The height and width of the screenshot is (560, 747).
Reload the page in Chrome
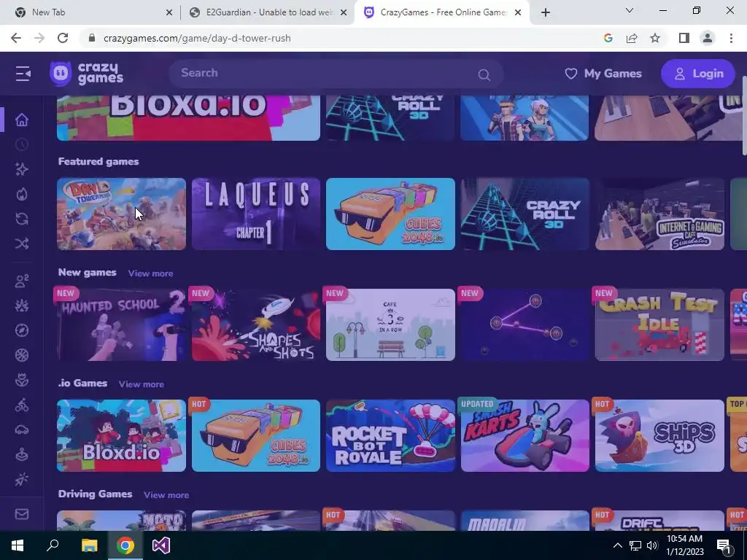63,38
